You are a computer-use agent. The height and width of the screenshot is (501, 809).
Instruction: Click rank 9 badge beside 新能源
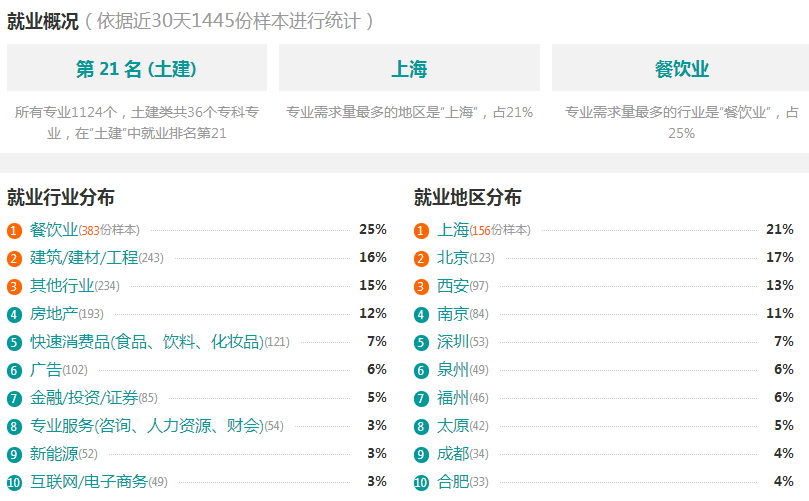point(14,454)
